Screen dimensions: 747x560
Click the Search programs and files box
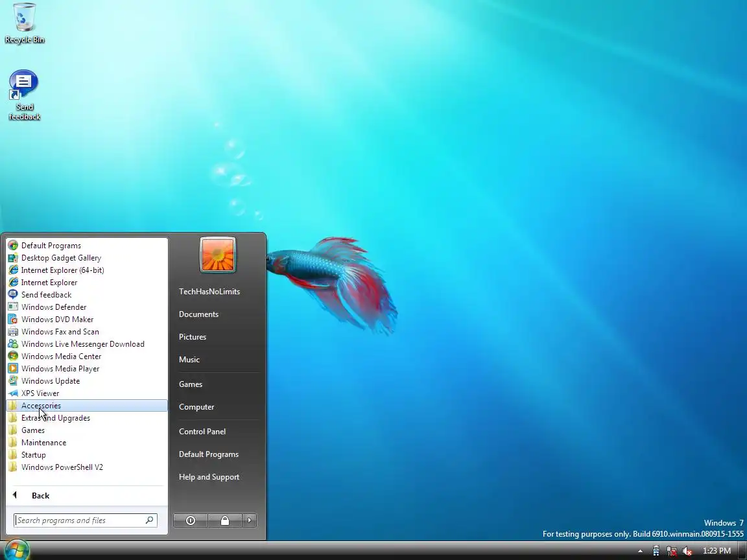(x=86, y=520)
